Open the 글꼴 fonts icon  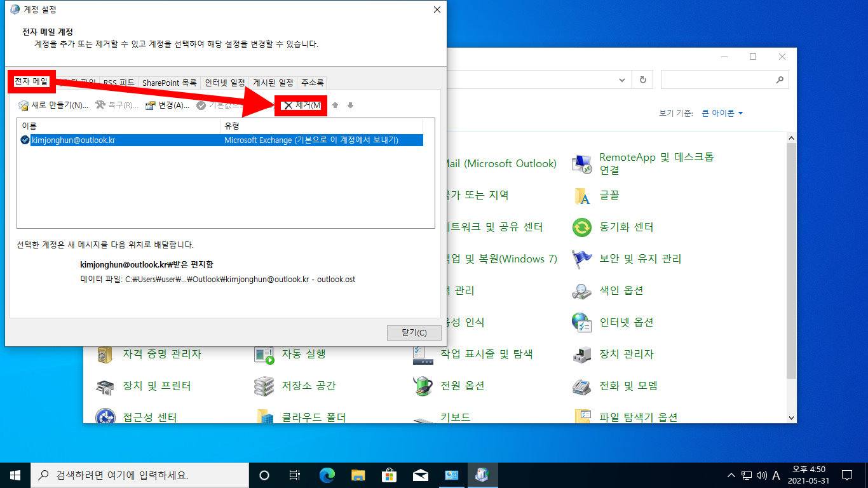[583, 196]
